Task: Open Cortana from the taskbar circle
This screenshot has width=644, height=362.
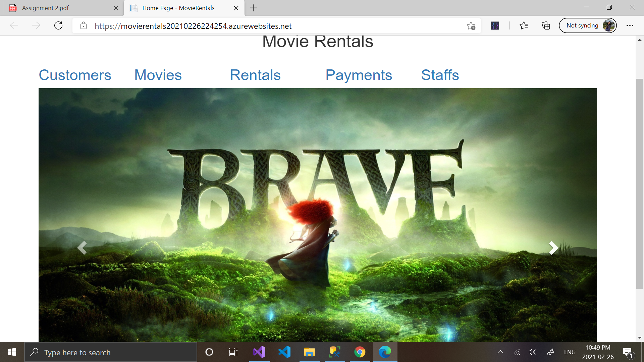Action: pyautogui.click(x=209, y=352)
